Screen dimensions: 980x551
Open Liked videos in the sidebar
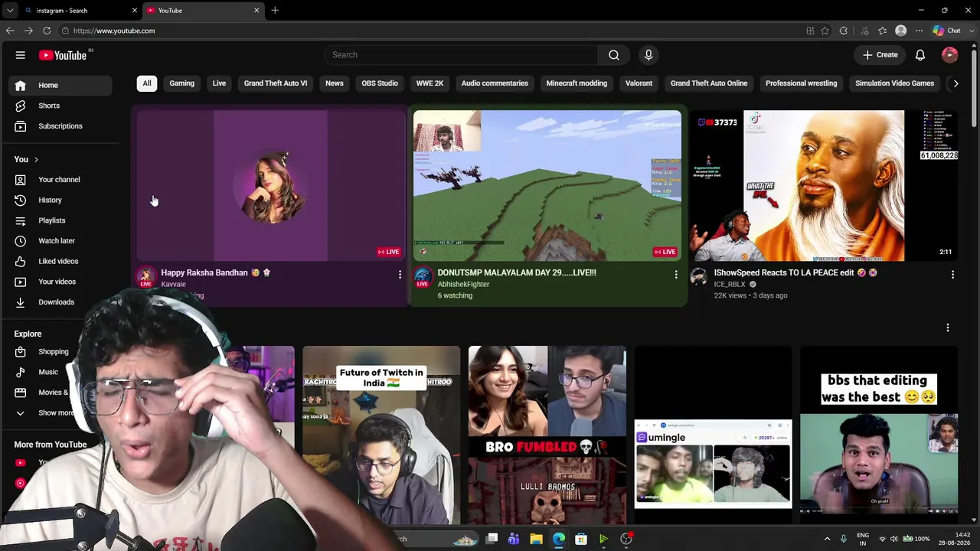point(60,262)
